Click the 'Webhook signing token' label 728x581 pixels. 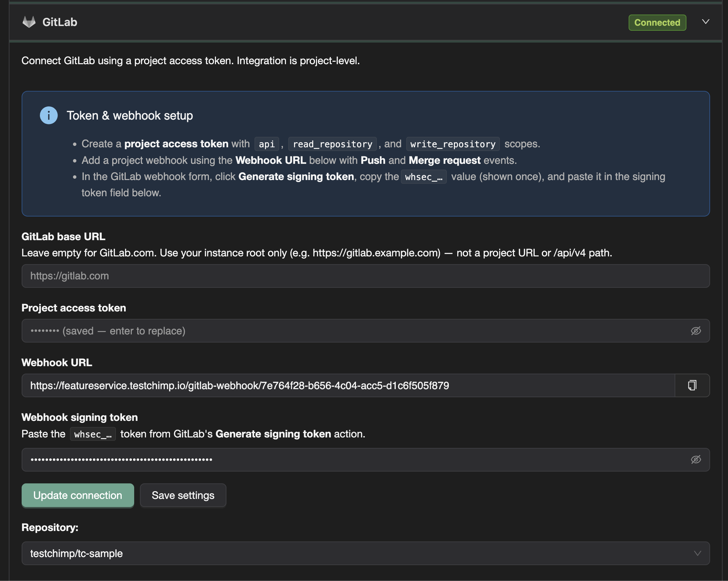tap(80, 417)
